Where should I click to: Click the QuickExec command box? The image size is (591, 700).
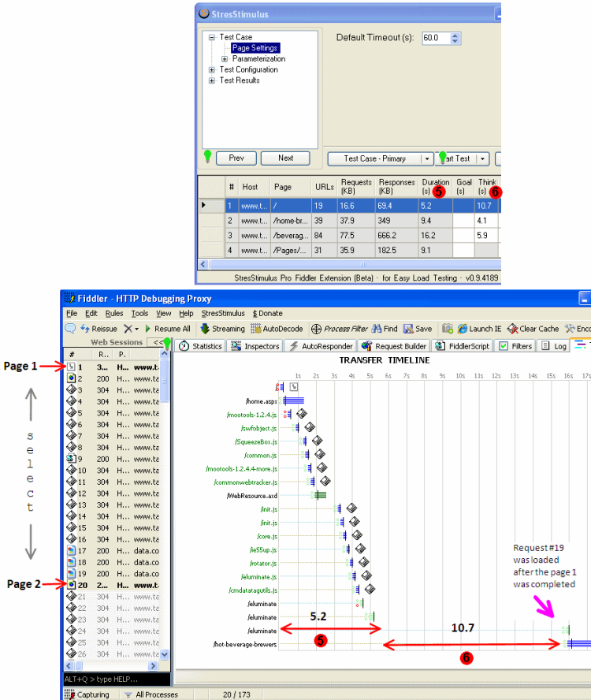(x=117, y=679)
